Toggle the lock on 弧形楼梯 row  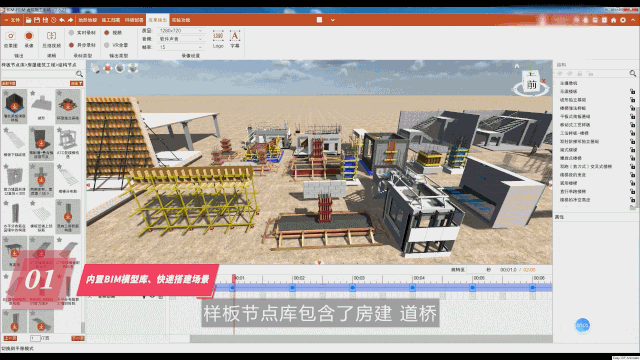click(632, 183)
